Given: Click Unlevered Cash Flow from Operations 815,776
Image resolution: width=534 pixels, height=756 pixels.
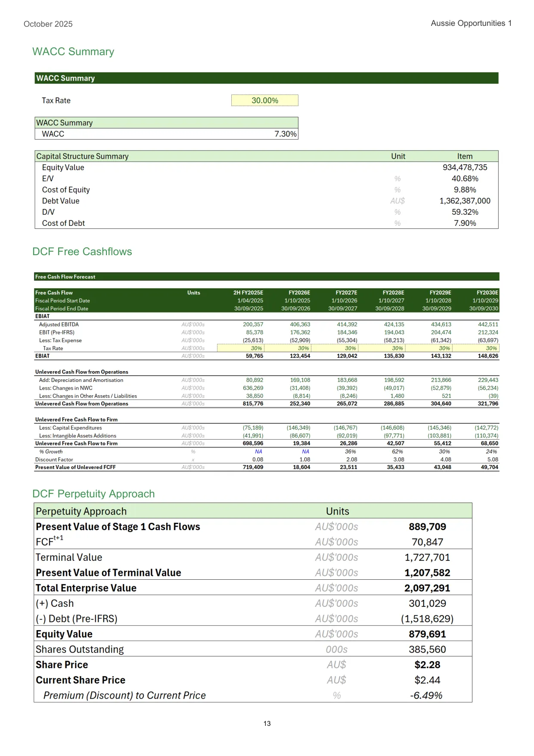Looking at the screenshot, I should 253,404.
